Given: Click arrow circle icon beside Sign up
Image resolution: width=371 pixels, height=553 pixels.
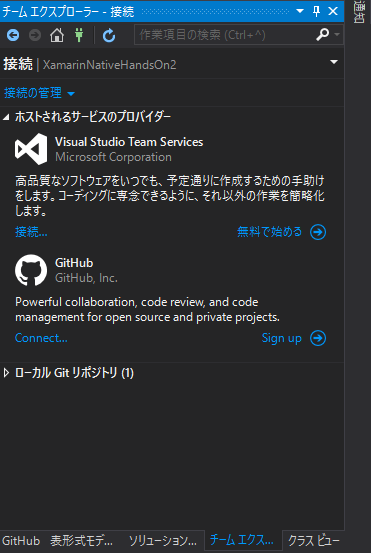Looking at the screenshot, I should tap(318, 338).
